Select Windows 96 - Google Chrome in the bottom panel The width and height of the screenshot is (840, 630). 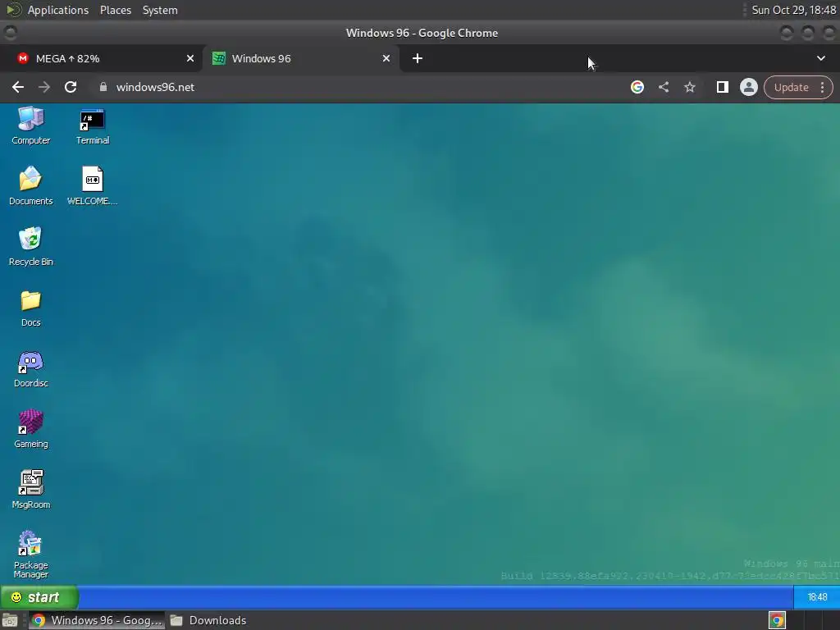[97, 620]
